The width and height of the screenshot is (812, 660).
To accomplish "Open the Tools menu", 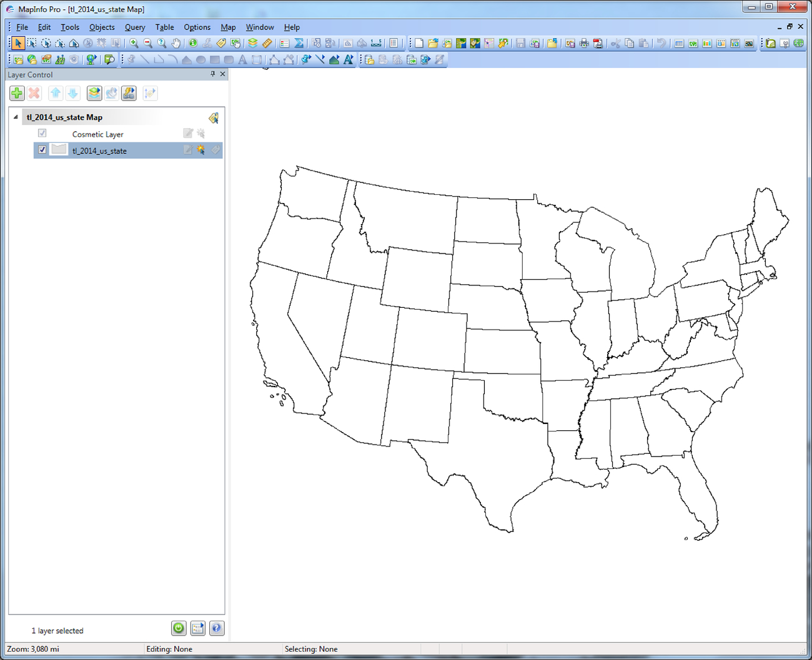I will point(70,27).
